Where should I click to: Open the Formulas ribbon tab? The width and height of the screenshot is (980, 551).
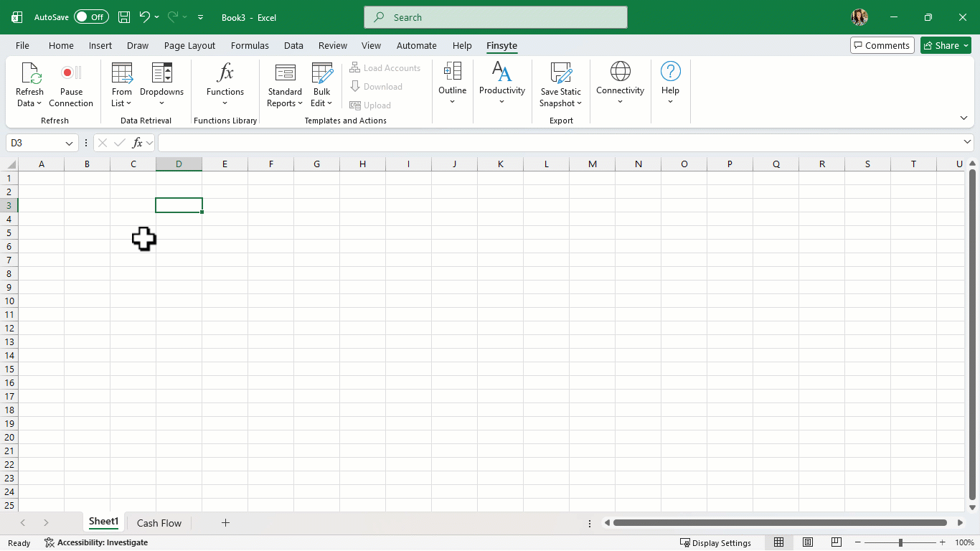250,45
